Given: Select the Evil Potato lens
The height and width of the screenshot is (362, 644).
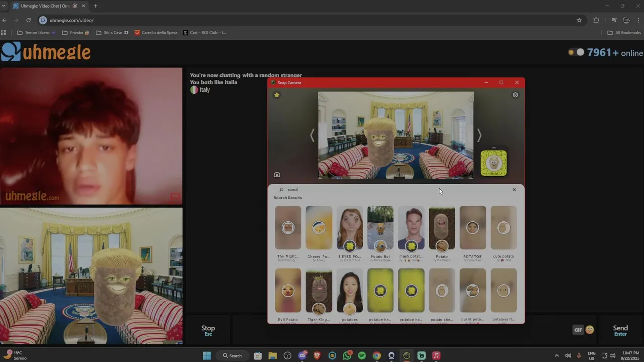Looking at the screenshot, I should 288,291.
